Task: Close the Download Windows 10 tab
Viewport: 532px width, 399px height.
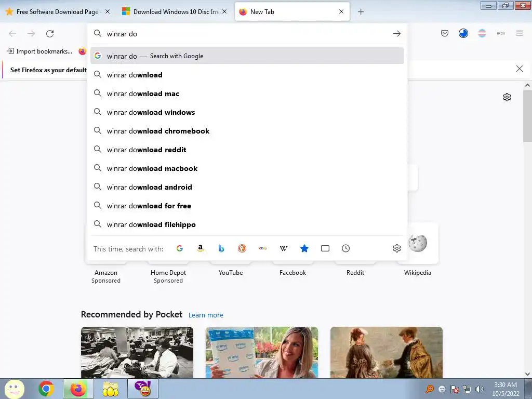Action: [x=224, y=11]
